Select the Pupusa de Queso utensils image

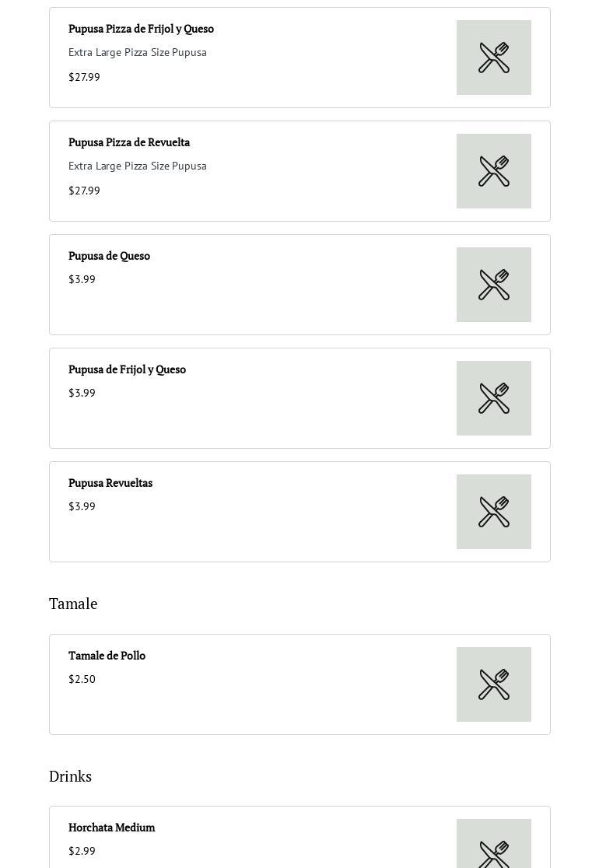494,285
